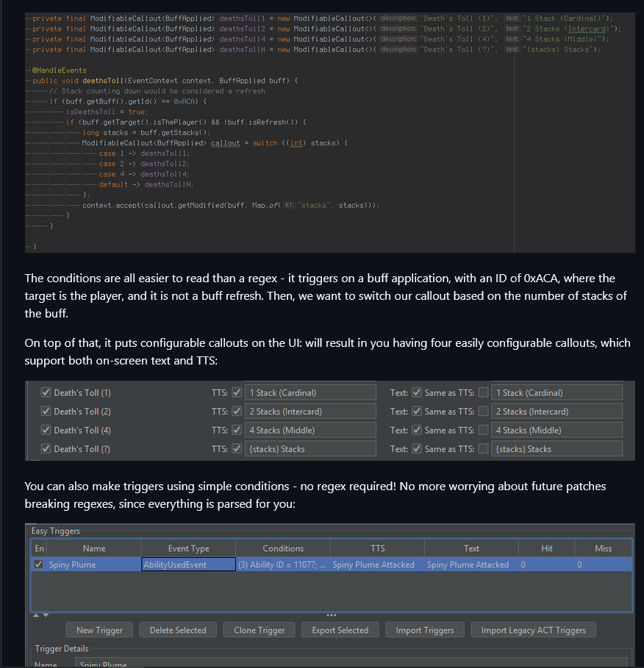
Task: Sort by the Conditions column header
Action: (283, 548)
